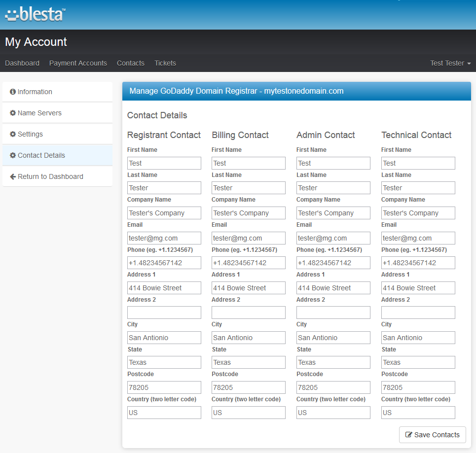This screenshot has height=453, width=476.
Task: Select Information in the sidebar
Action: 57,92
